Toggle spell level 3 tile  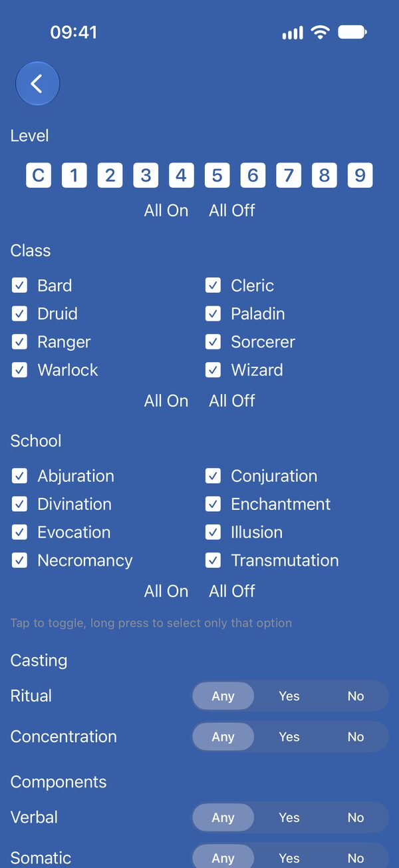point(146,175)
